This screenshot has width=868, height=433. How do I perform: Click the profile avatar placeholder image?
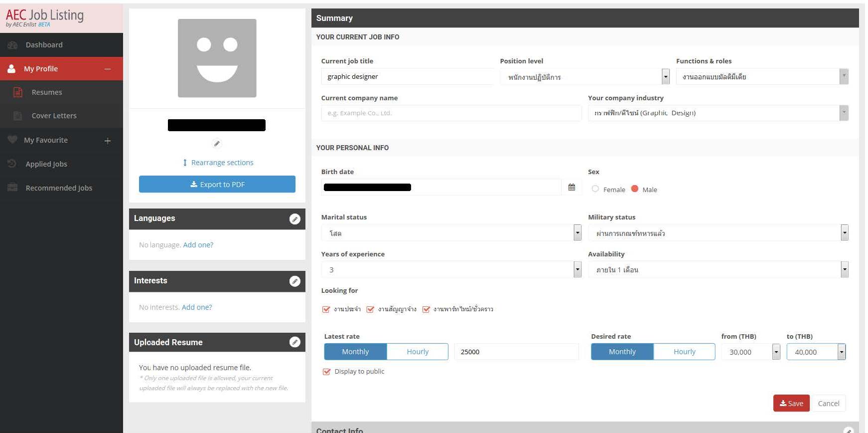coord(217,58)
